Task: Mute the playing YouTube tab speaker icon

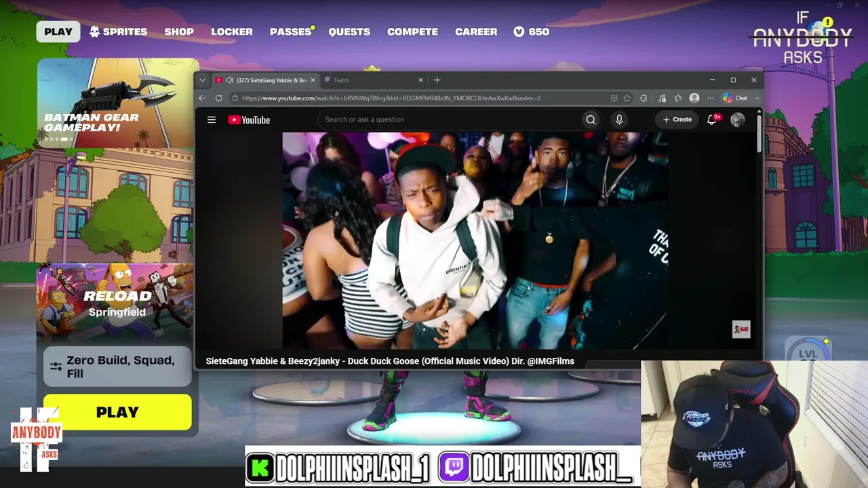Action: click(x=229, y=80)
